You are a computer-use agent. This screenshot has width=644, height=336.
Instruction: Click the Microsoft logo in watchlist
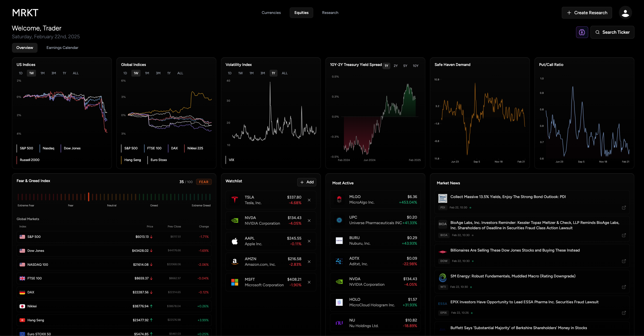pos(235,282)
